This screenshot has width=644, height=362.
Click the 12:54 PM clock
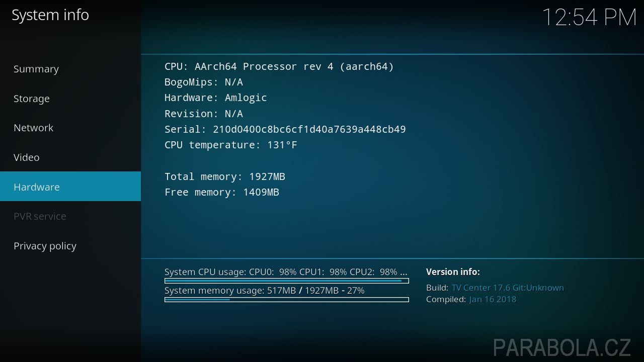coord(589,18)
